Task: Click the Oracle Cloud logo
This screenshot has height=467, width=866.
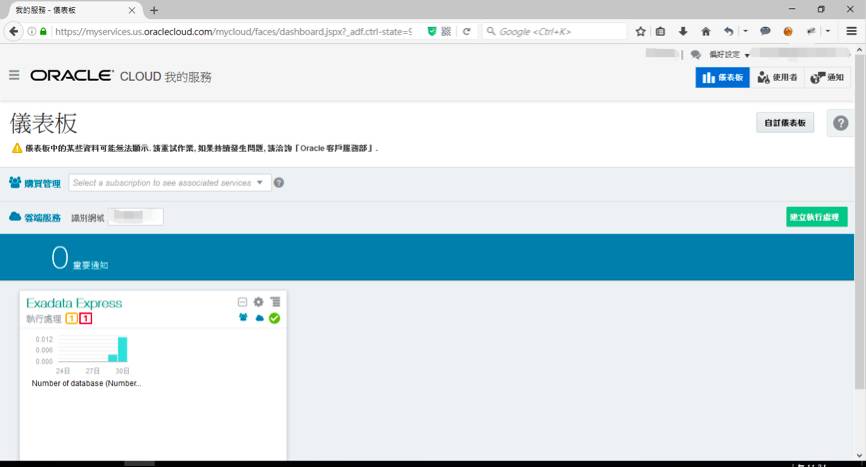Action: (72, 76)
